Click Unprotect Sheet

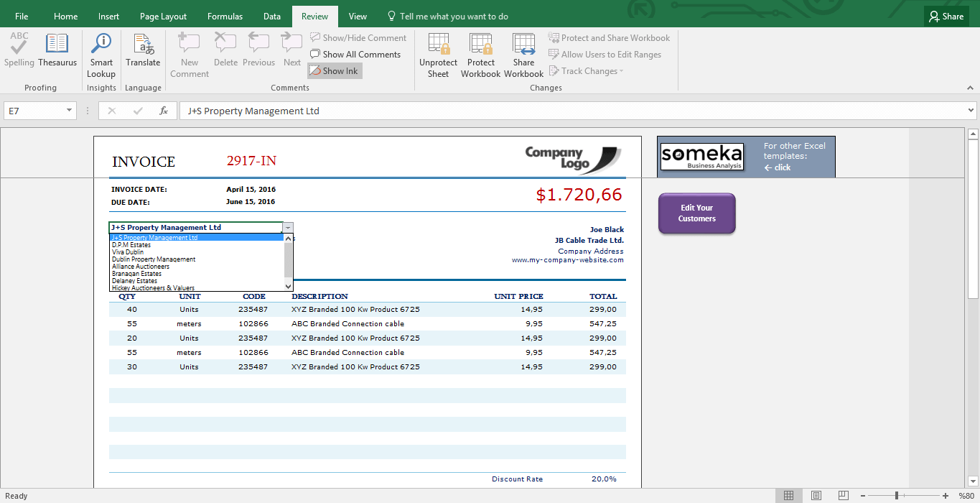click(x=438, y=55)
